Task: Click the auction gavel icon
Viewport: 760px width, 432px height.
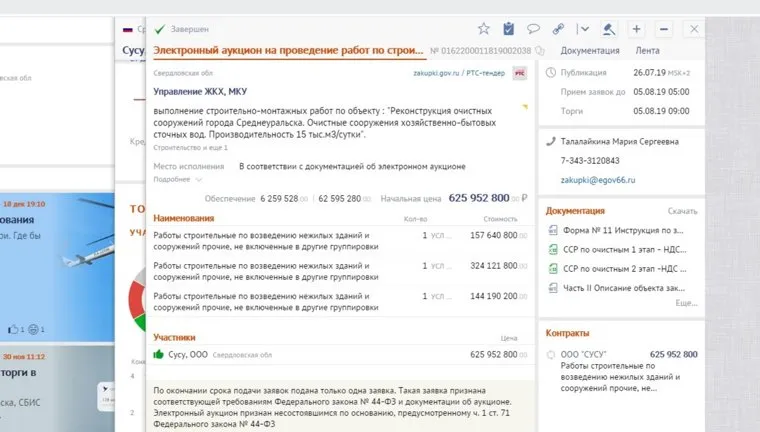Action: 609,29
